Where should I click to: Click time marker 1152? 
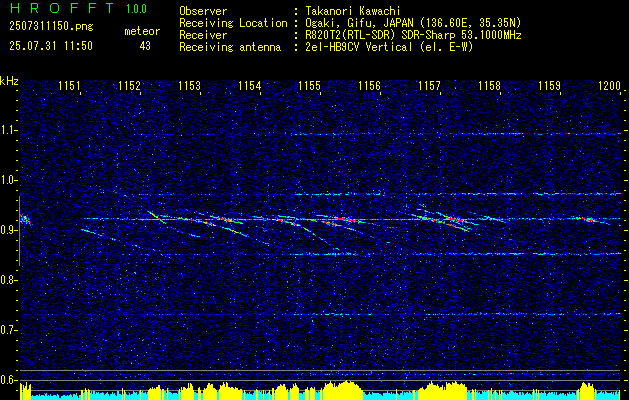(130, 86)
